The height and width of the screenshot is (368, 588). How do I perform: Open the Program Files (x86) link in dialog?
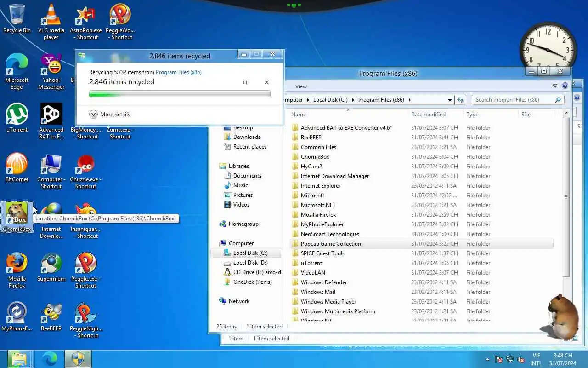tap(179, 72)
